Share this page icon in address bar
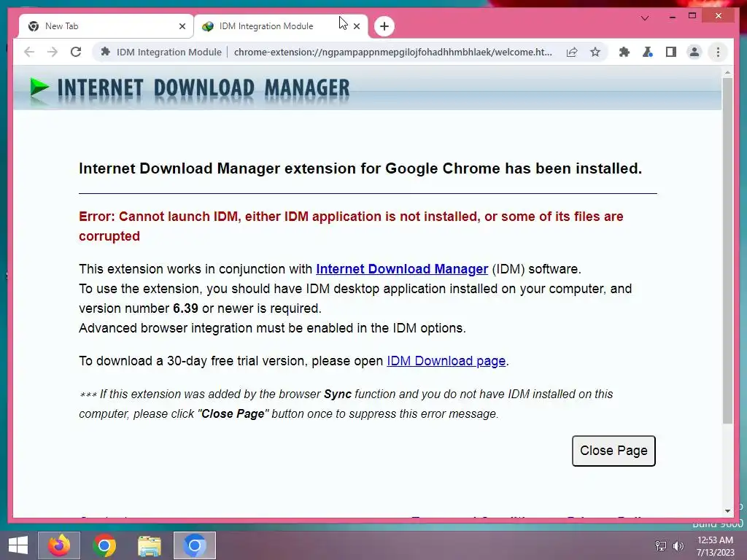This screenshot has height=560, width=747. (x=572, y=52)
